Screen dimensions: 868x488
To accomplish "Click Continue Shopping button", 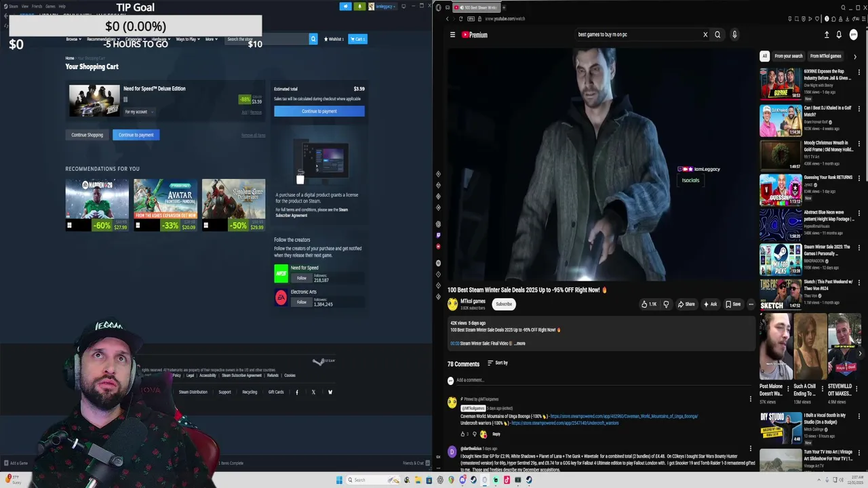I will [x=87, y=135].
